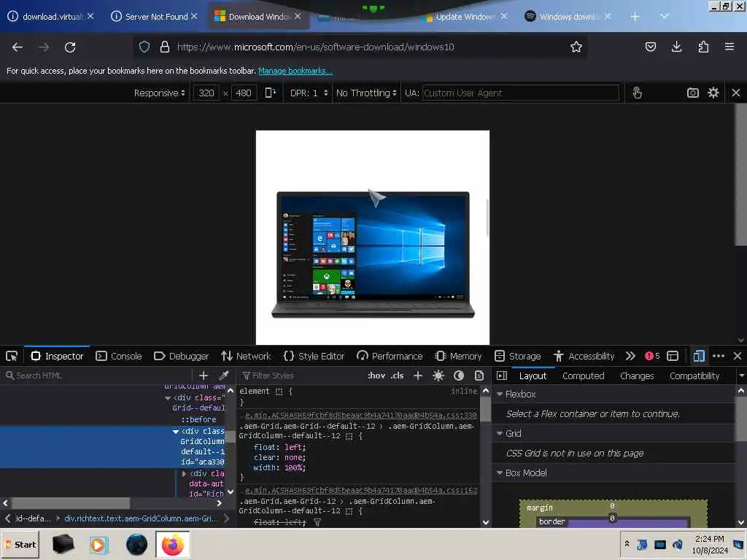This screenshot has width=747, height=560.
Task: Take a screenshot of the viewport
Action: tap(693, 93)
